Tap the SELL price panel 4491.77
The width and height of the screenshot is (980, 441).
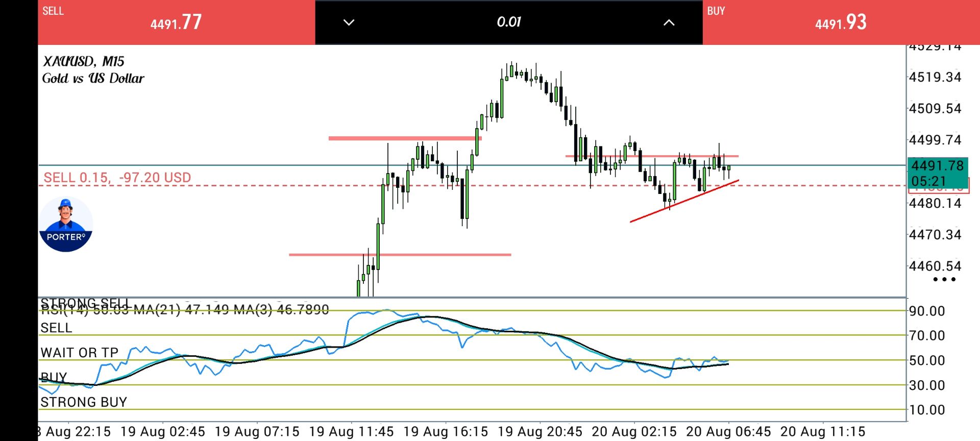click(176, 22)
